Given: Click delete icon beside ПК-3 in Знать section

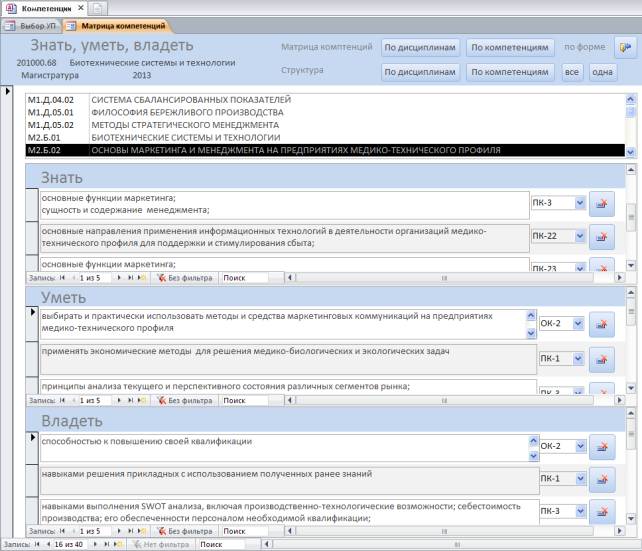Looking at the screenshot, I should pos(603,204).
